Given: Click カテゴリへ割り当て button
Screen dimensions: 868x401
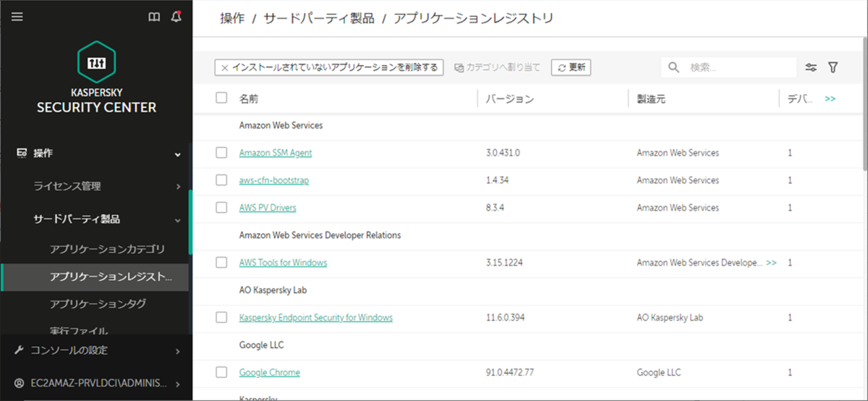Looking at the screenshot, I should tap(497, 67).
